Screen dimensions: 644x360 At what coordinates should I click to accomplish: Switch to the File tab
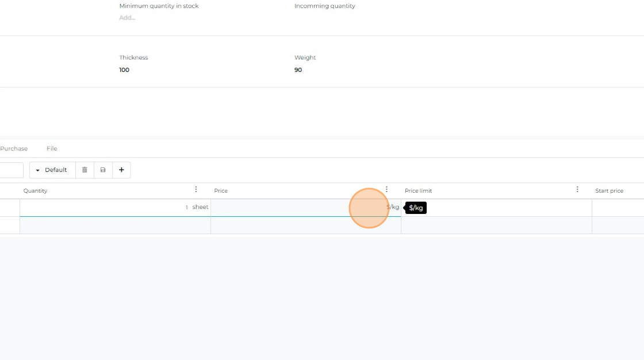click(x=52, y=148)
